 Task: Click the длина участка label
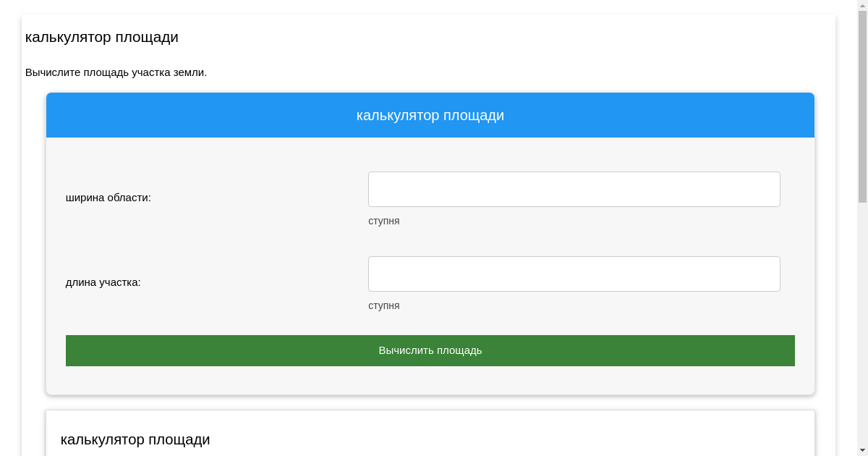pyautogui.click(x=103, y=282)
